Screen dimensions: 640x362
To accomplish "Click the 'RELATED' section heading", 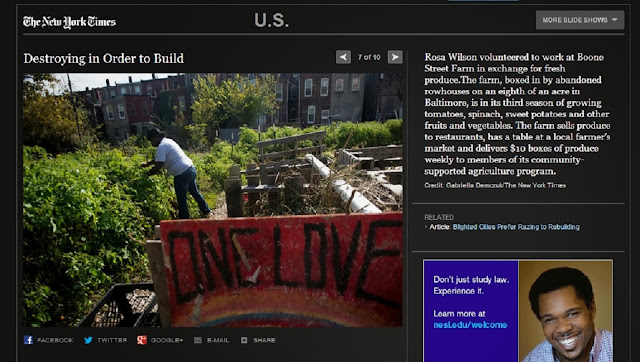I will (439, 217).
